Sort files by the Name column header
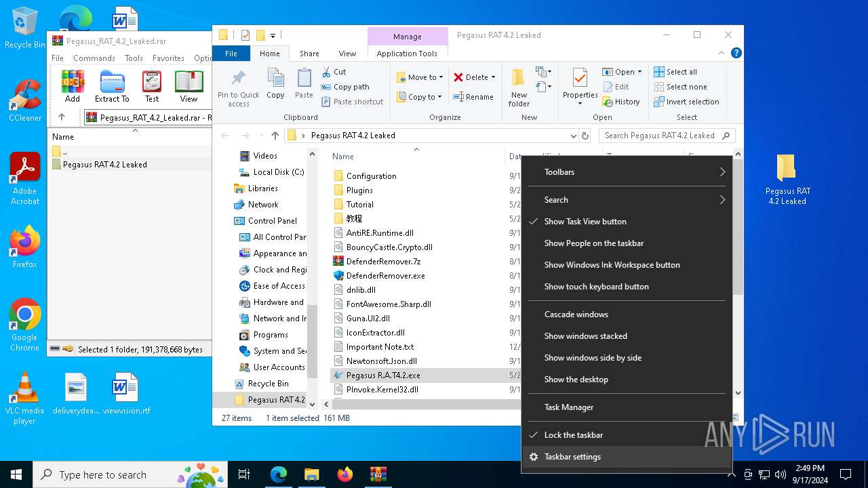This screenshot has height=488, width=868. tap(343, 157)
